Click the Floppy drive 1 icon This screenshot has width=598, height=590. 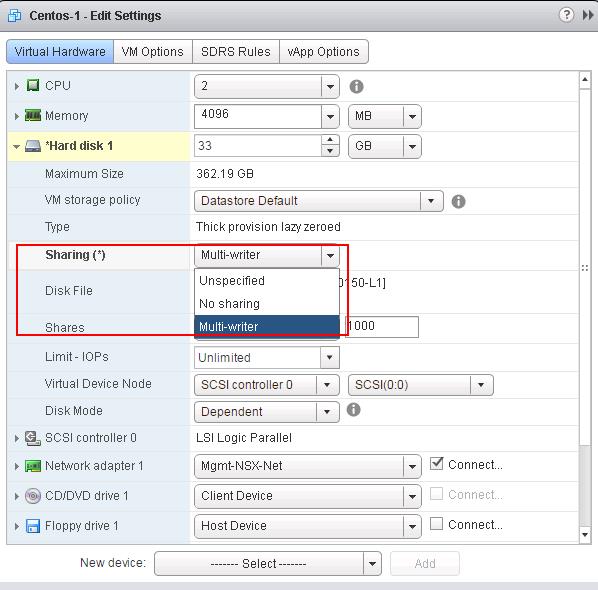pyautogui.click(x=33, y=526)
